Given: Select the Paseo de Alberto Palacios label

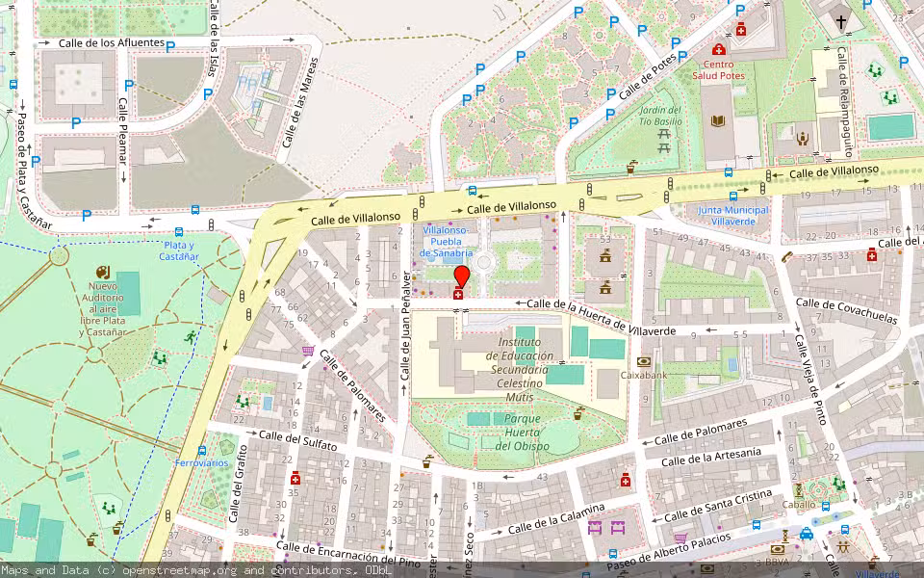Looking at the screenshot, I should tap(669, 553).
